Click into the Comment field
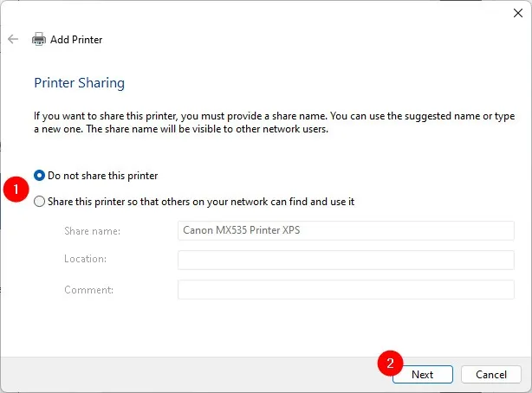 [x=346, y=290]
